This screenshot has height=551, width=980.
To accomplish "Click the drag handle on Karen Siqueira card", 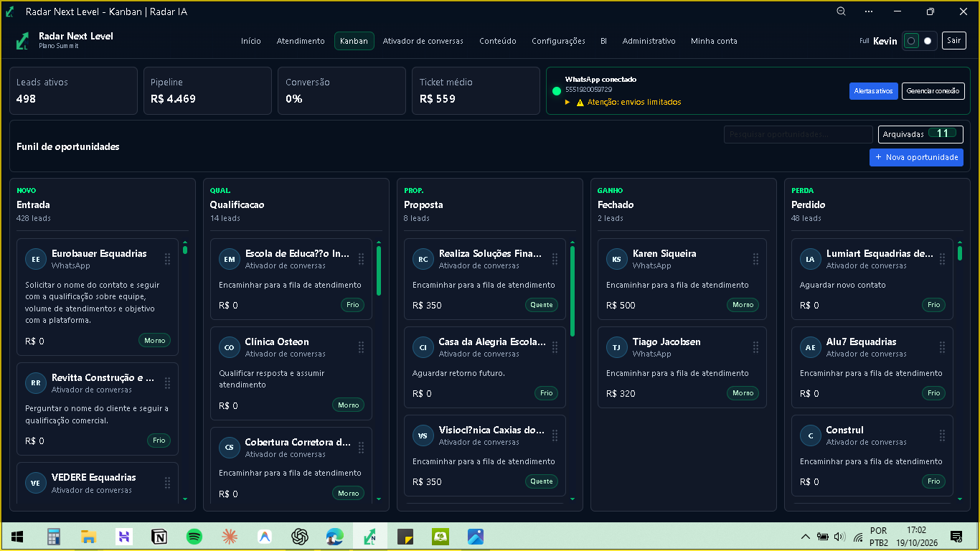I will (755, 259).
